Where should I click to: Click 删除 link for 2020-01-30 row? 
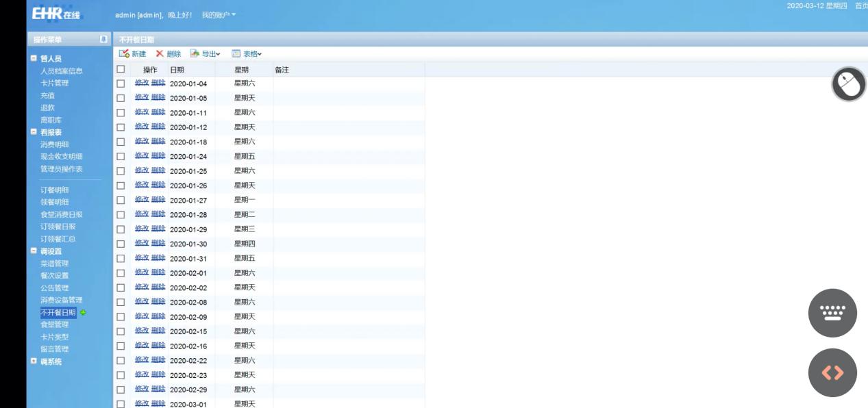point(158,244)
